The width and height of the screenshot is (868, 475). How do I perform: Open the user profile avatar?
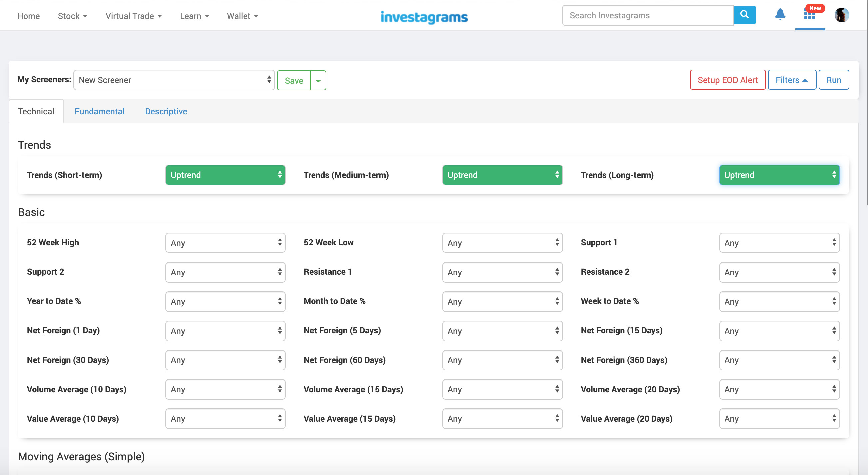[841, 15]
